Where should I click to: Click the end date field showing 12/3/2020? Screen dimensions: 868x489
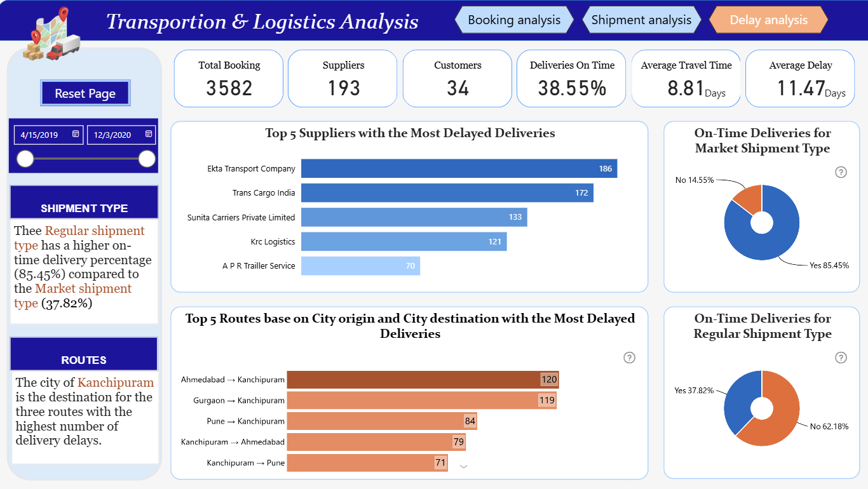click(121, 135)
